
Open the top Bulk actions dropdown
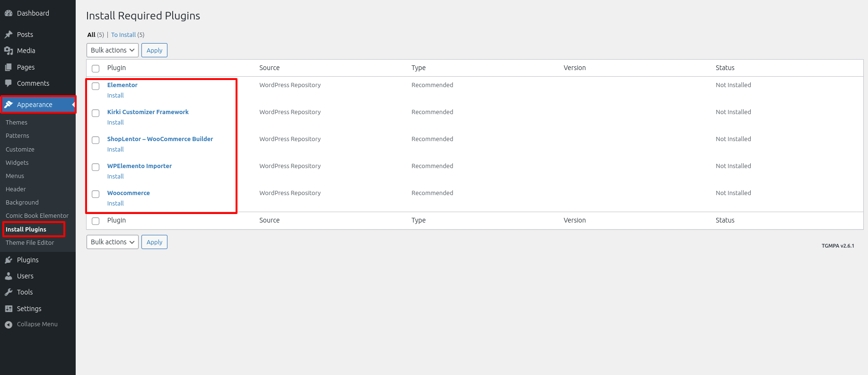[x=112, y=50]
